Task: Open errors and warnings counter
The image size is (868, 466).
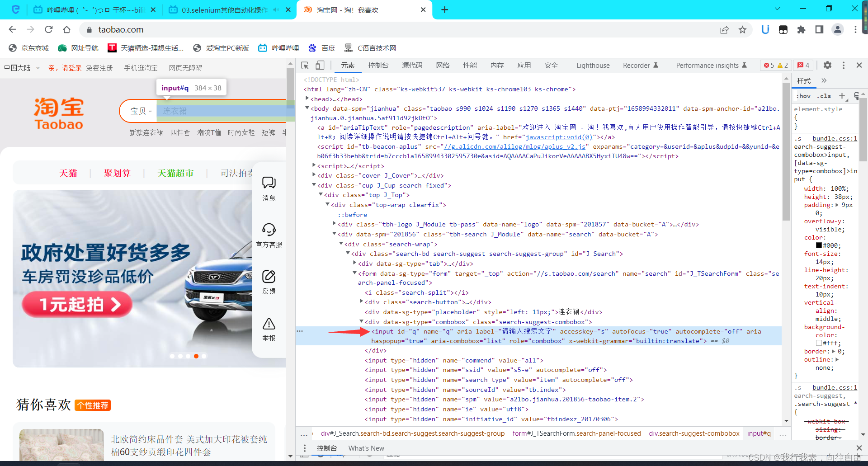Action: pyautogui.click(x=776, y=66)
